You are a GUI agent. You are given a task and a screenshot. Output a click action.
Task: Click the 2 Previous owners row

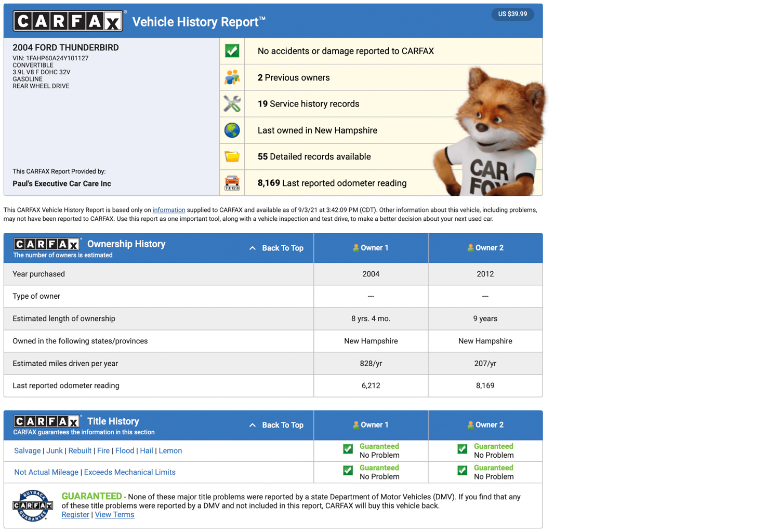click(x=381, y=77)
